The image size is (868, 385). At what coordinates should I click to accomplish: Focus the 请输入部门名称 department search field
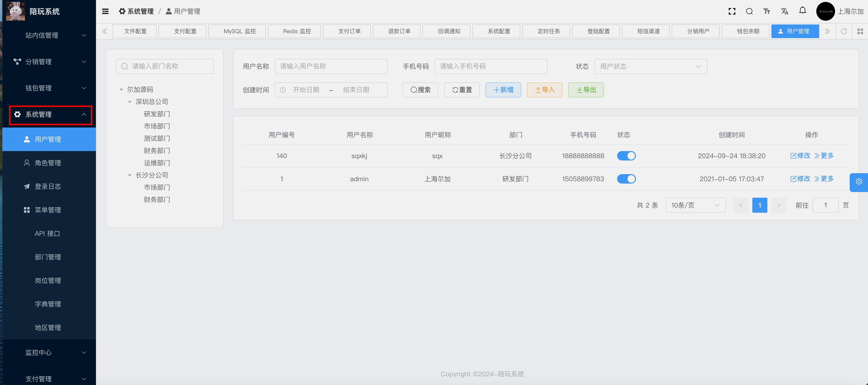[164, 66]
